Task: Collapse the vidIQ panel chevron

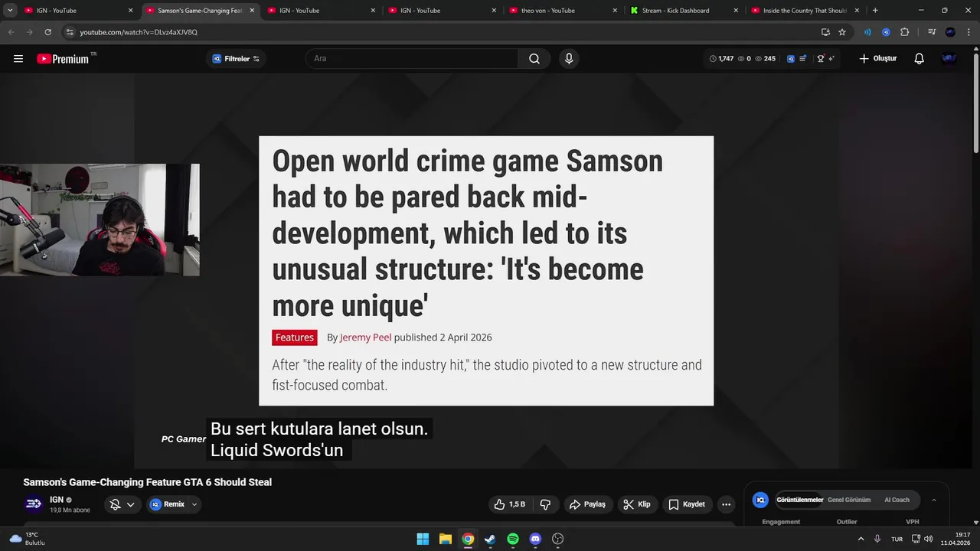Action: (x=933, y=500)
